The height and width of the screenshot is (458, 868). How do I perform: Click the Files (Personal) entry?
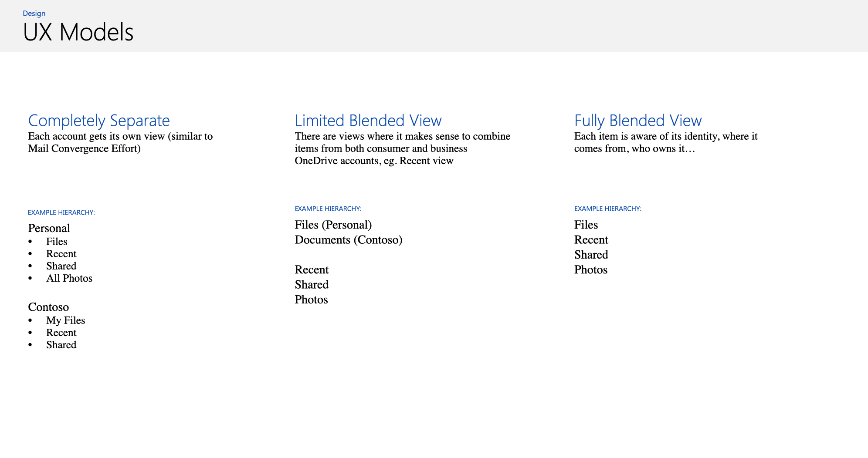click(333, 225)
